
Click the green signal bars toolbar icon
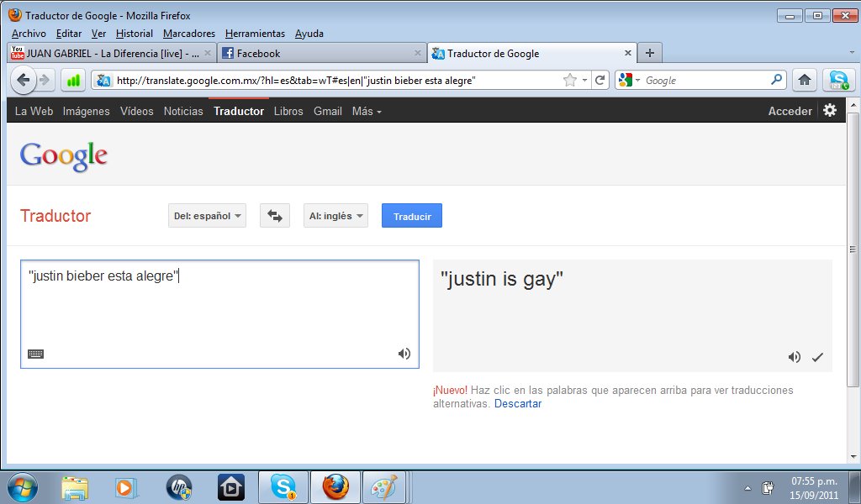73,81
